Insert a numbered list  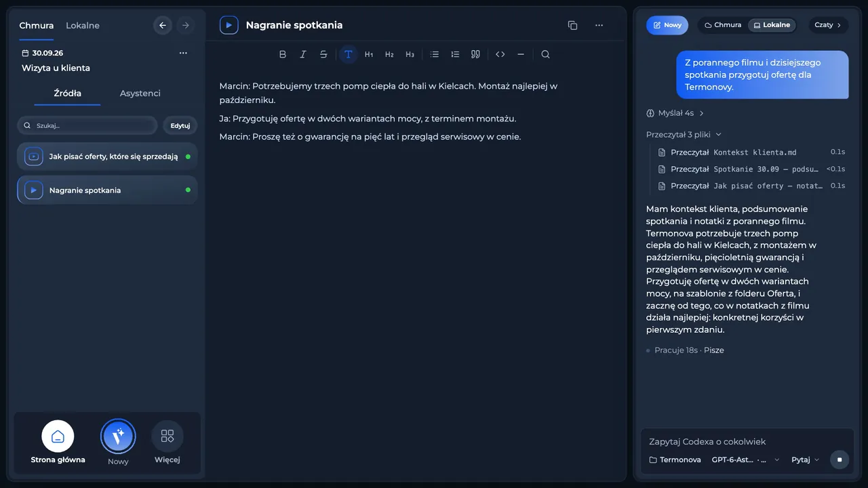455,54
